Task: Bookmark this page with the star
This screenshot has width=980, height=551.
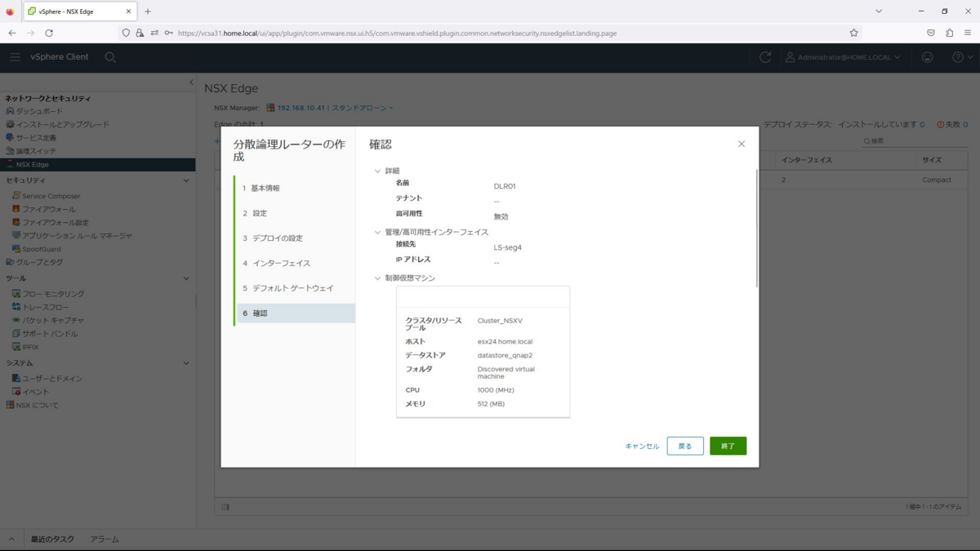Action: pos(853,33)
